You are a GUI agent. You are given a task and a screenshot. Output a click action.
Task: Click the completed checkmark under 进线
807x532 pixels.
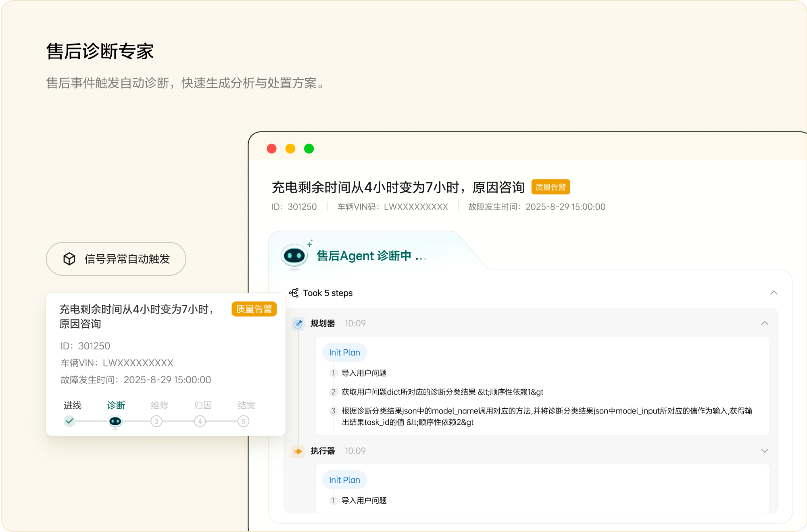[70, 421]
